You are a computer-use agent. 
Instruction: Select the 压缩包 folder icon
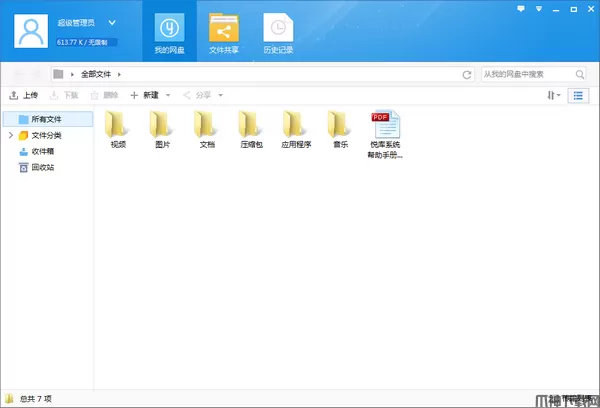click(x=251, y=126)
